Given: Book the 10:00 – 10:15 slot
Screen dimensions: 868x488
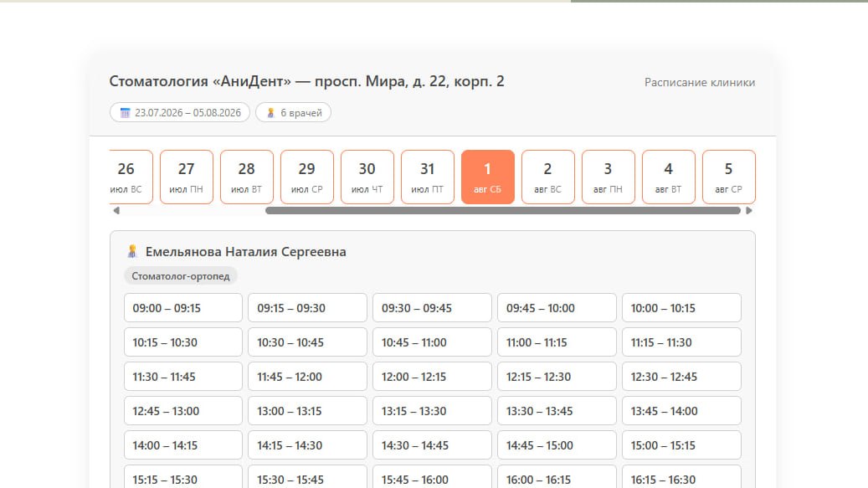Looking at the screenshot, I should click(x=681, y=308).
